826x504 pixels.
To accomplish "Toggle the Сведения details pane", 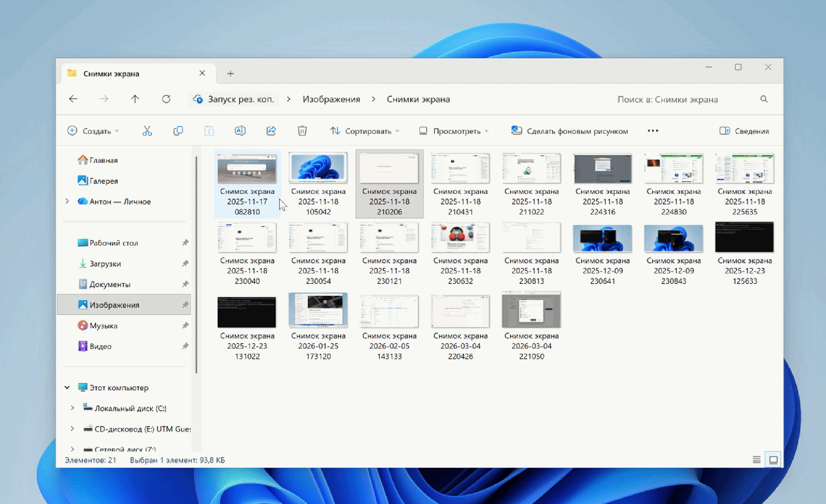I will click(x=744, y=131).
